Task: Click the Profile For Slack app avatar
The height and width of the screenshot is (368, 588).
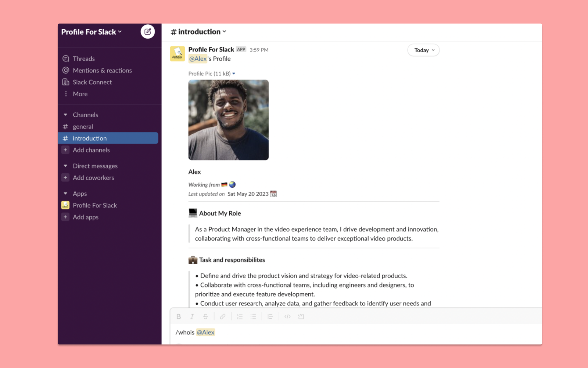Action: coord(178,54)
